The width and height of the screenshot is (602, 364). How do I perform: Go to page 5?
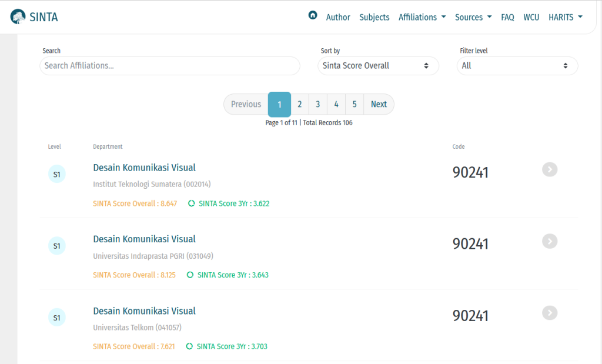point(354,104)
